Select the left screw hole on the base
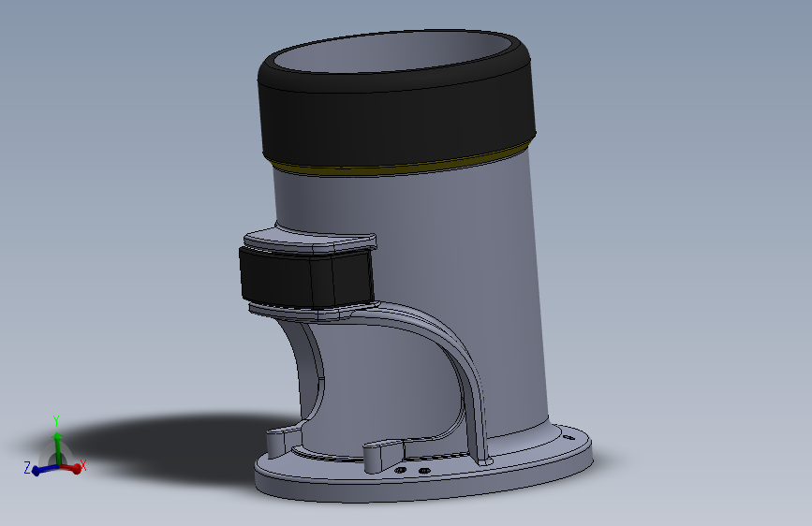Viewport: 812px width, 526px height. tap(400, 470)
